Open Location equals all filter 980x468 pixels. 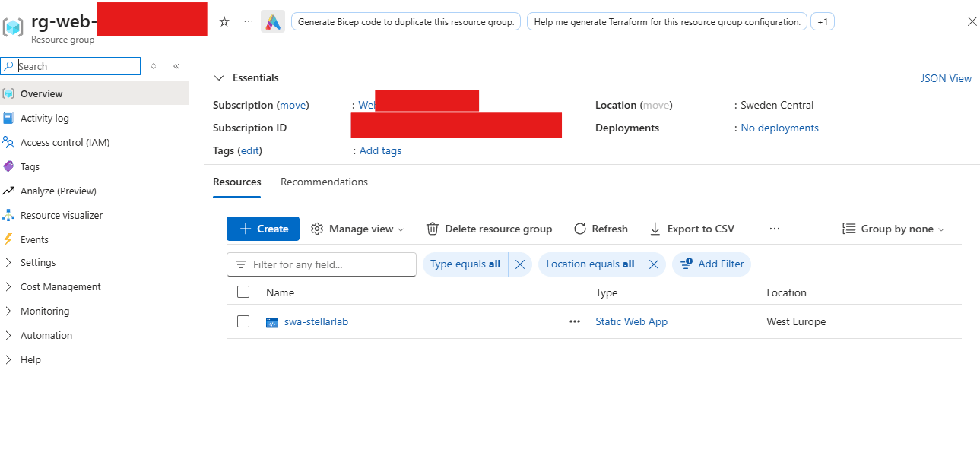coord(590,264)
